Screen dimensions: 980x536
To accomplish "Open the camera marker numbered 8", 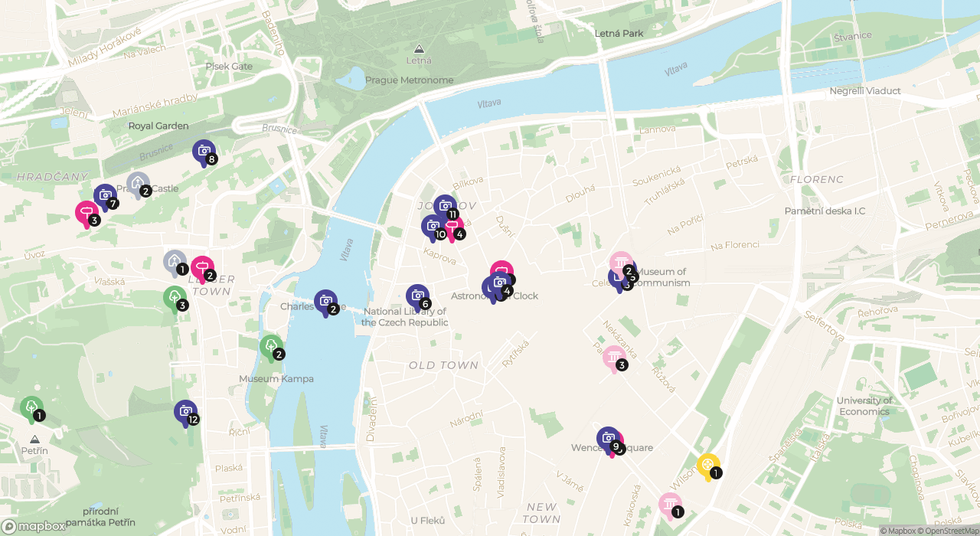I will [204, 152].
